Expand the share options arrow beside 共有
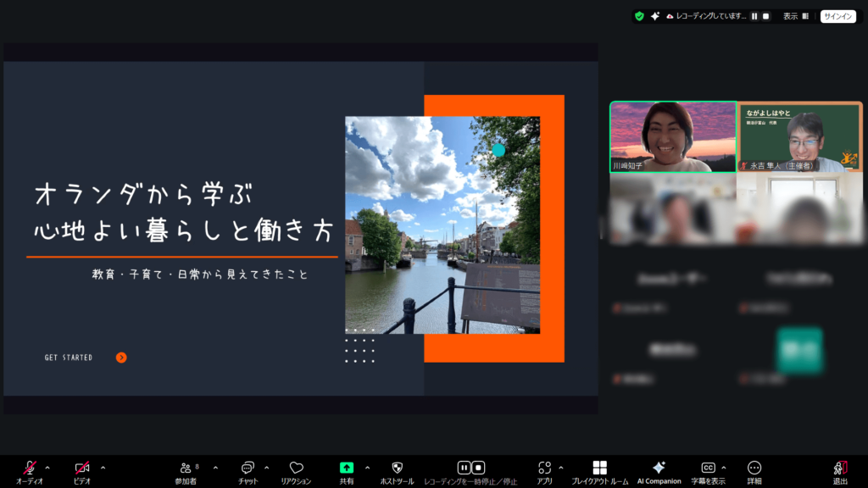 (x=367, y=467)
